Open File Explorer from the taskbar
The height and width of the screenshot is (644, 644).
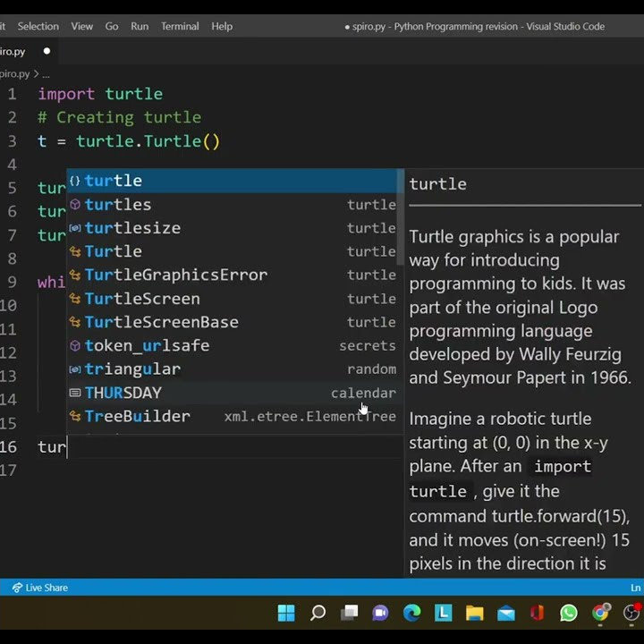[474, 613]
